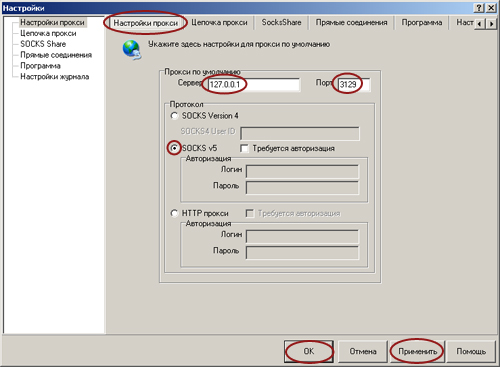Image resolution: width=500 pixels, height=367 pixels.
Task: Click the SOCKS v5 Пароль field
Action: [302, 188]
